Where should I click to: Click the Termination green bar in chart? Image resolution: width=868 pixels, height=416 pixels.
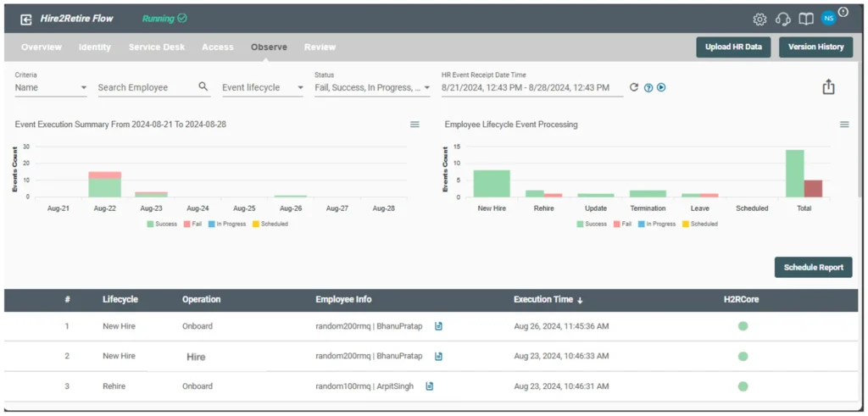click(x=647, y=194)
